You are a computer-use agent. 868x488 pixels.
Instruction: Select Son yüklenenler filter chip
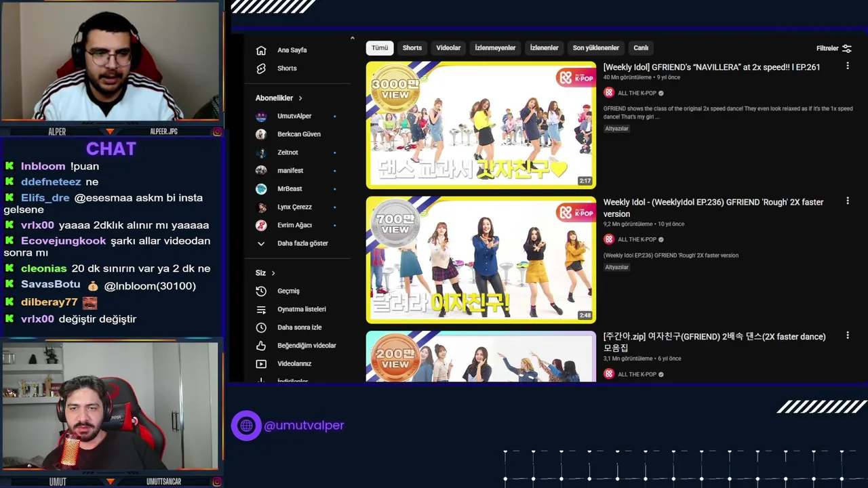pos(595,48)
